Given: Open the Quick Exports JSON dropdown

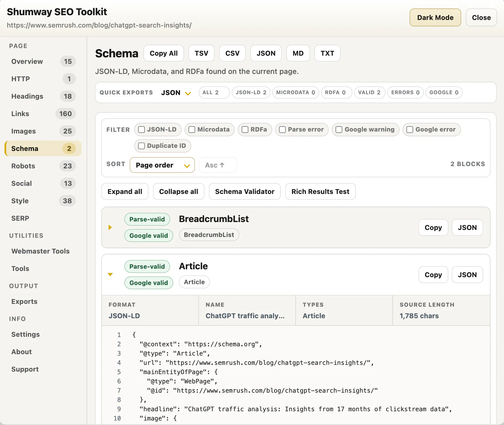Looking at the screenshot, I should (176, 92).
